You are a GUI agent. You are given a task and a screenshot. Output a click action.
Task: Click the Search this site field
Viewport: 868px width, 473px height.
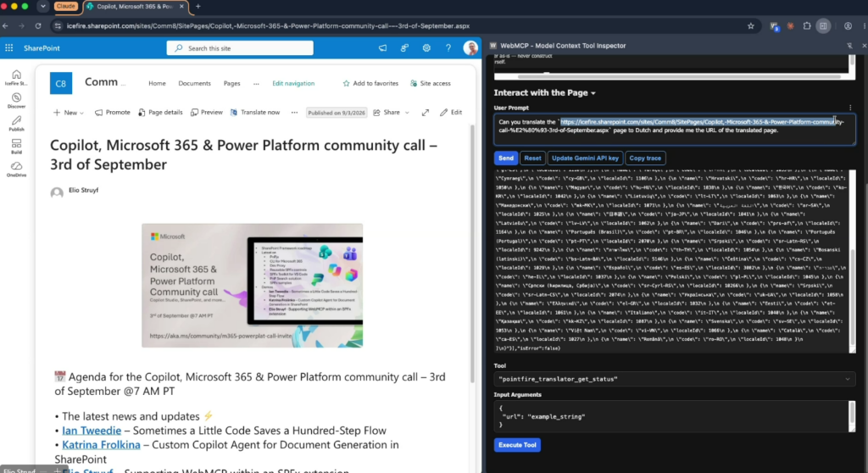coord(240,48)
